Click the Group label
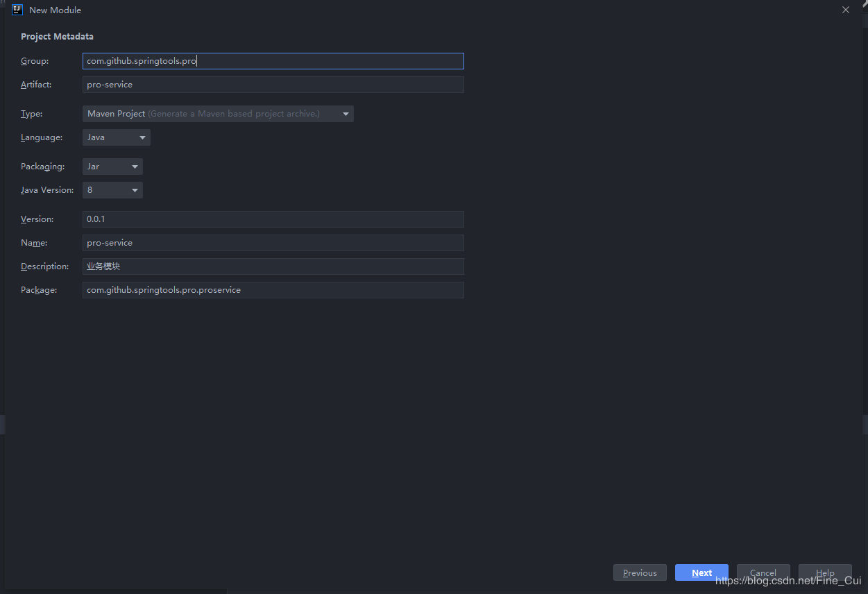This screenshot has width=868, height=594. coord(35,61)
